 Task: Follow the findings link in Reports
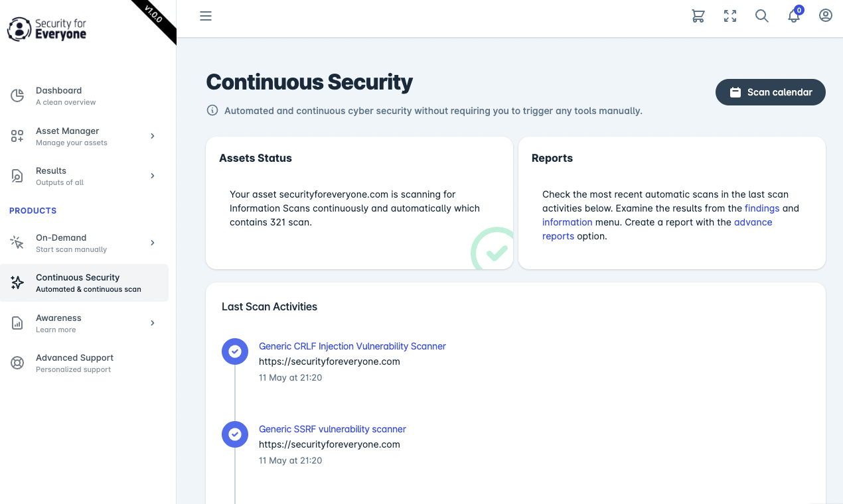[x=762, y=208]
